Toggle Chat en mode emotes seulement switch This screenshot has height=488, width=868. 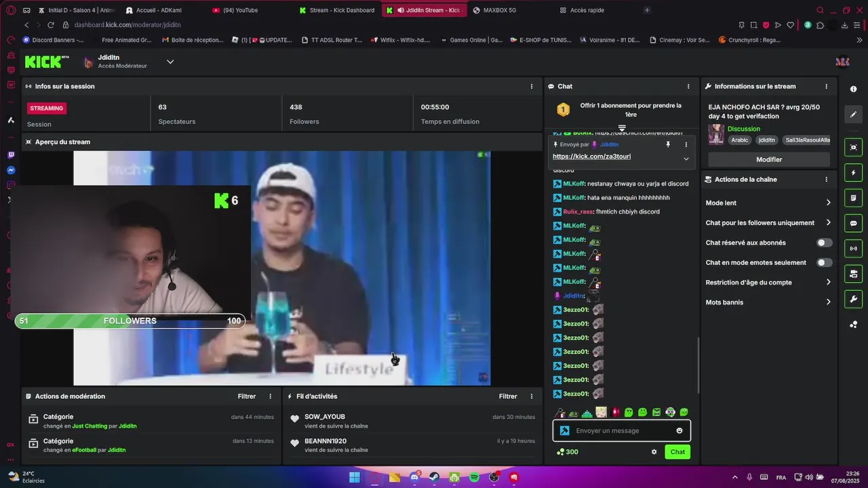824,262
